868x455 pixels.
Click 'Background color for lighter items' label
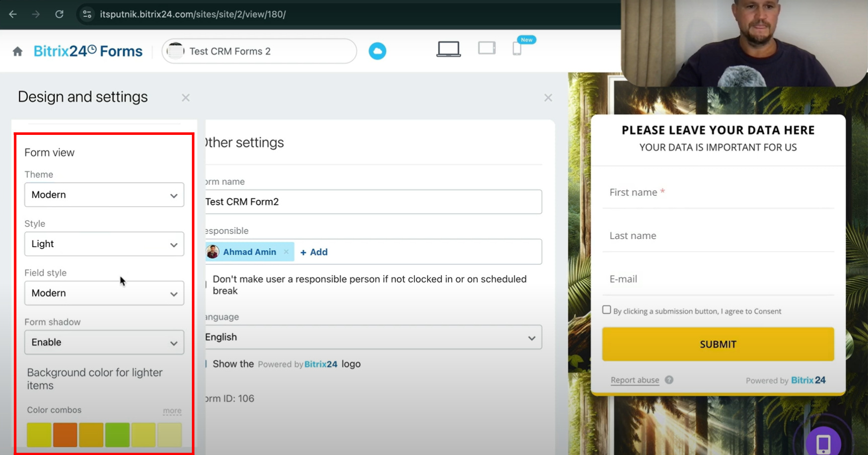pyautogui.click(x=95, y=379)
